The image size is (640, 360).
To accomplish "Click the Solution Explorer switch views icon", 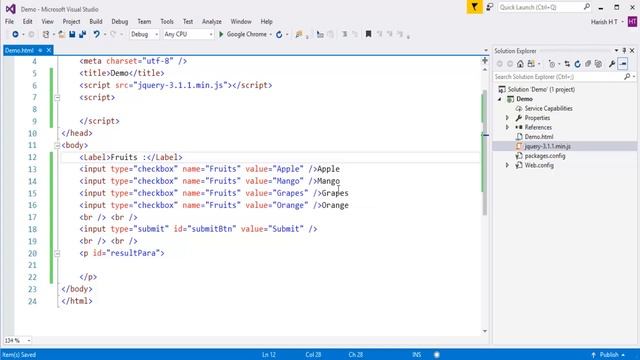I will tap(531, 64).
